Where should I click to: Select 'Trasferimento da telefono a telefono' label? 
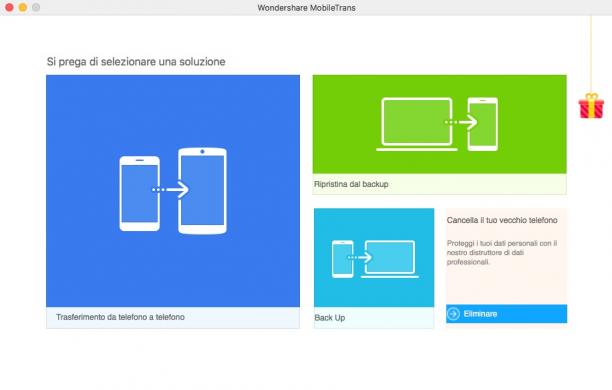(x=120, y=317)
